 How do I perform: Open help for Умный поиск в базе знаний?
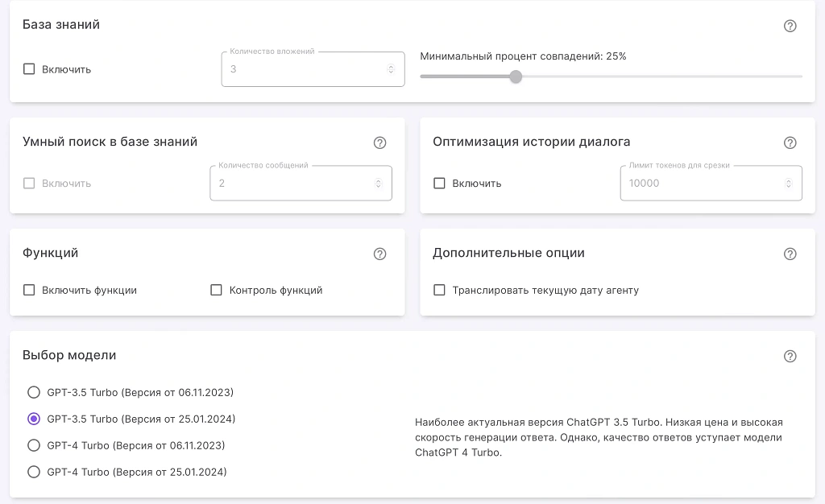pos(379,143)
